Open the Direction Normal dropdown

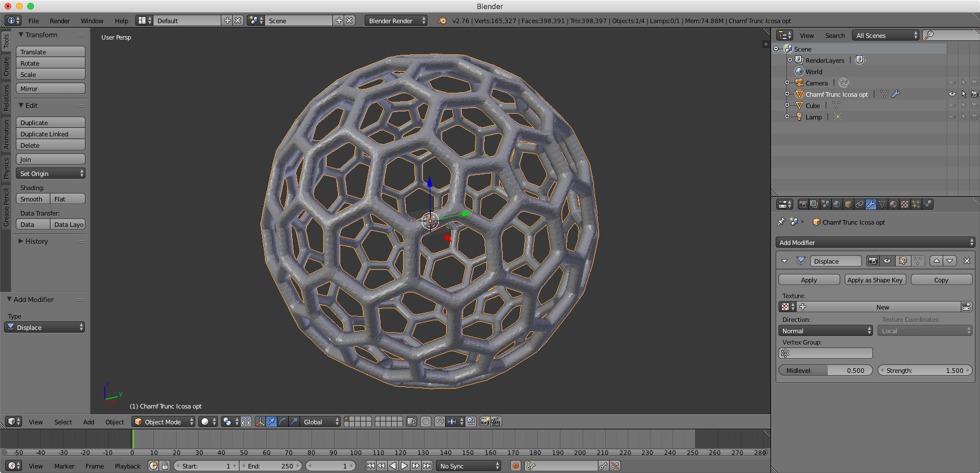click(x=826, y=331)
